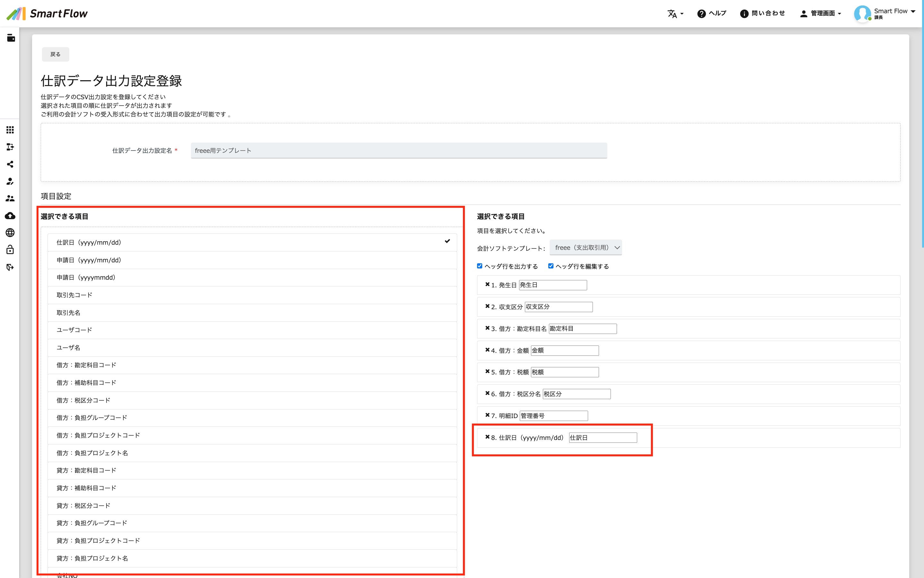Toggle ヘッダ行を編集する checkbox
The height and width of the screenshot is (578, 924).
point(551,266)
